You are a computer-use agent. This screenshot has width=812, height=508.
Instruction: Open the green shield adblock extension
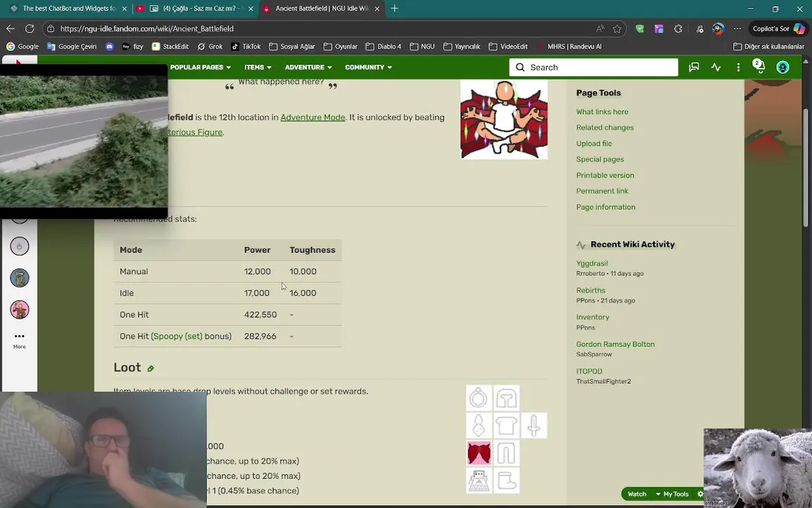tap(639, 29)
